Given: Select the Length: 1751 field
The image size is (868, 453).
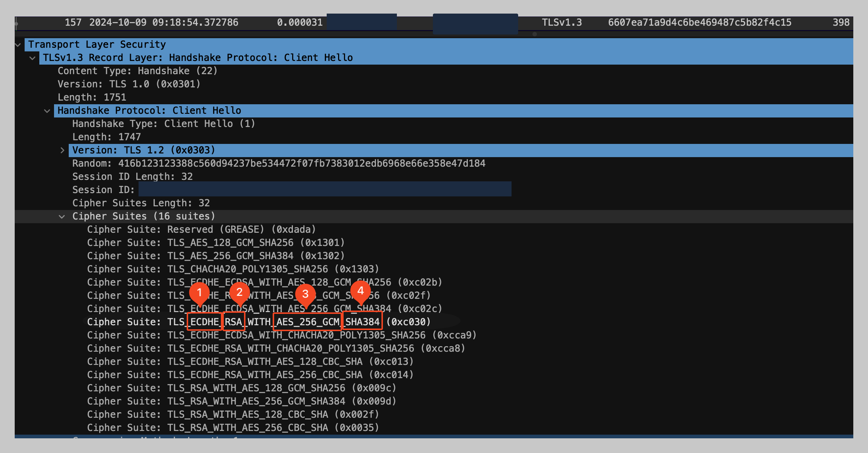Looking at the screenshot, I should 92,97.
